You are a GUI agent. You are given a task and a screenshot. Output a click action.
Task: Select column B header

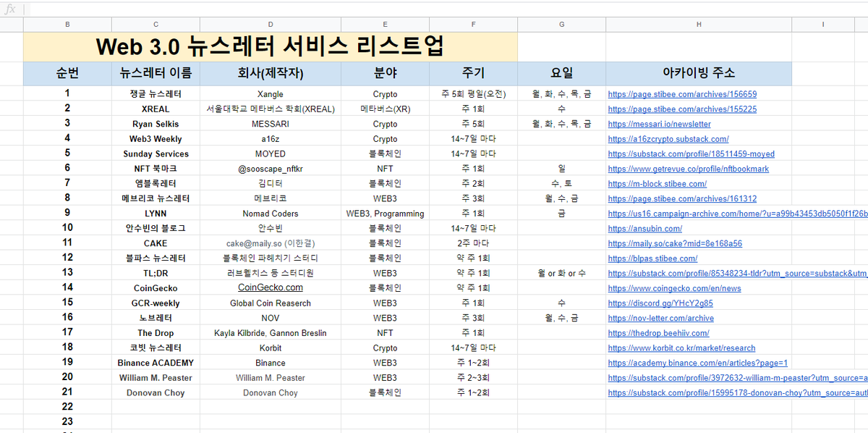pyautogui.click(x=67, y=25)
